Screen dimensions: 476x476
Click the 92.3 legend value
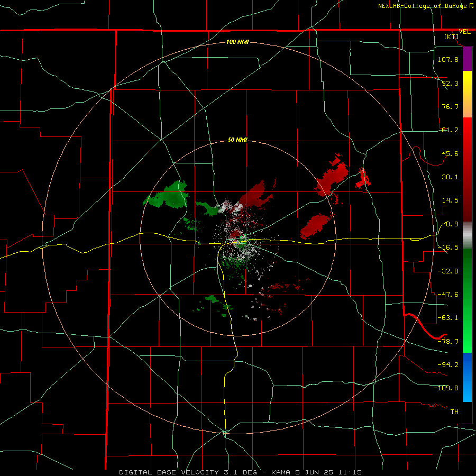pyautogui.click(x=450, y=83)
